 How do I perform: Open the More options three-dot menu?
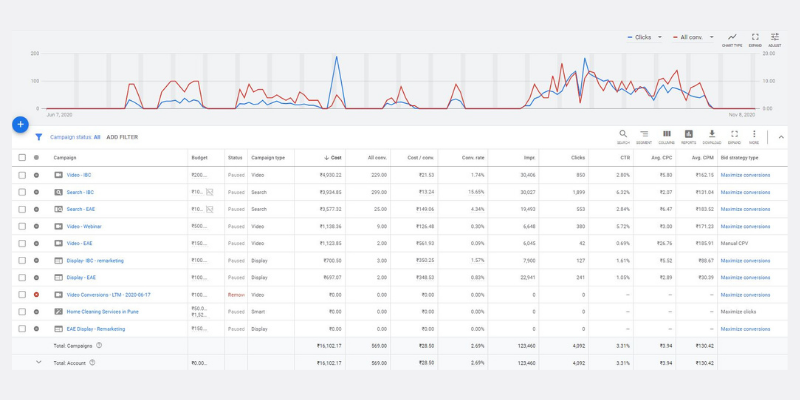coord(754,135)
